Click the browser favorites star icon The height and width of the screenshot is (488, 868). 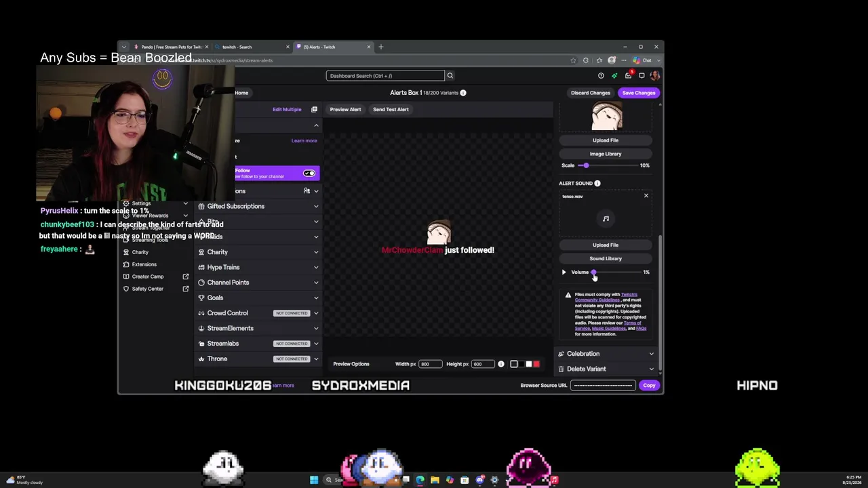tap(573, 60)
